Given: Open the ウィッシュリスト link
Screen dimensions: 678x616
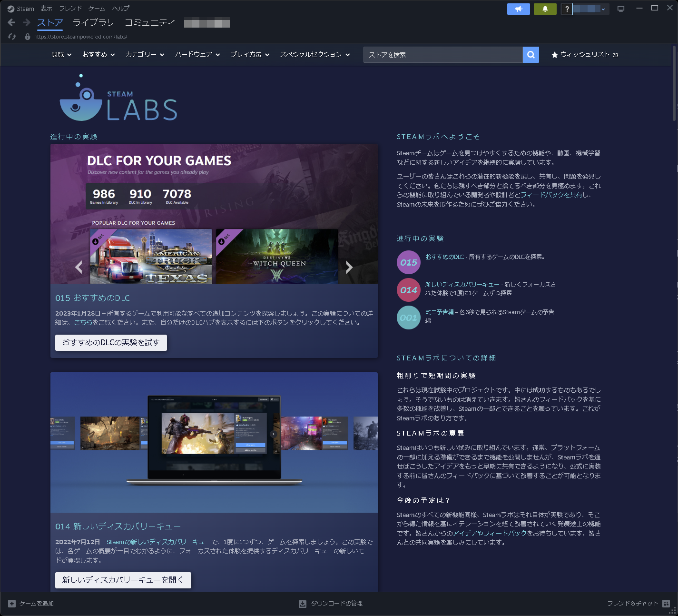Looking at the screenshot, I should pyautogui.click(x=585, y=55).
